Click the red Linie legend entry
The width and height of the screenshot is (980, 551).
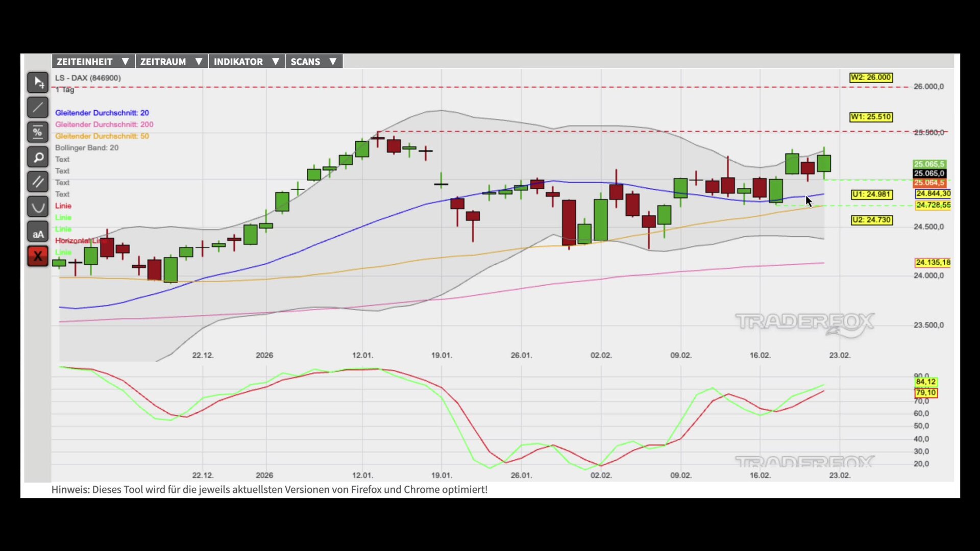(x=63, y=206)
